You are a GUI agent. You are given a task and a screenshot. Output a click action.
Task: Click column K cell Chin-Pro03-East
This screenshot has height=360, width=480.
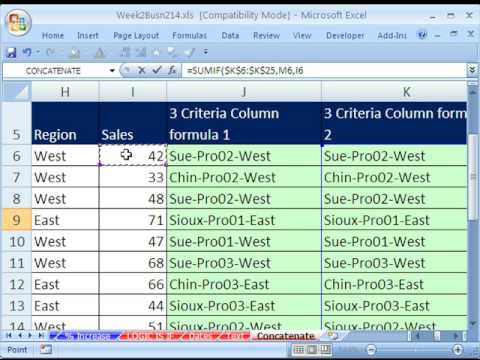click(x=394, y=284)
